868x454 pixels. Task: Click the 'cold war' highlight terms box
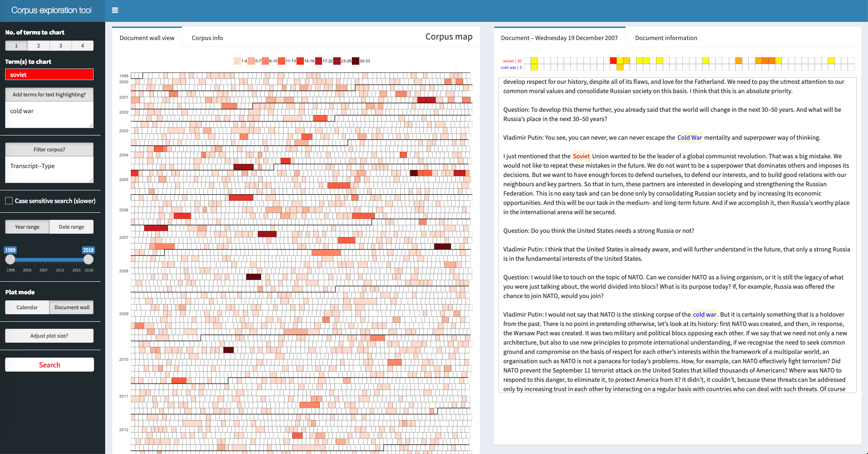49,115
